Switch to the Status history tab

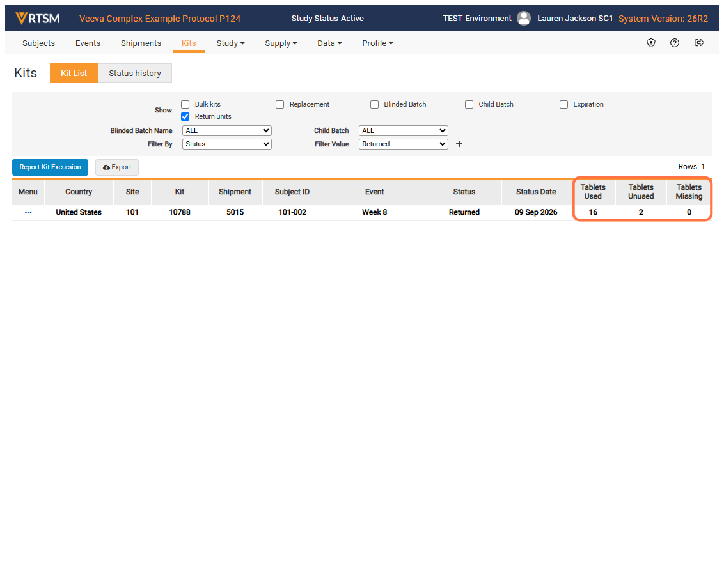point(135,73)
